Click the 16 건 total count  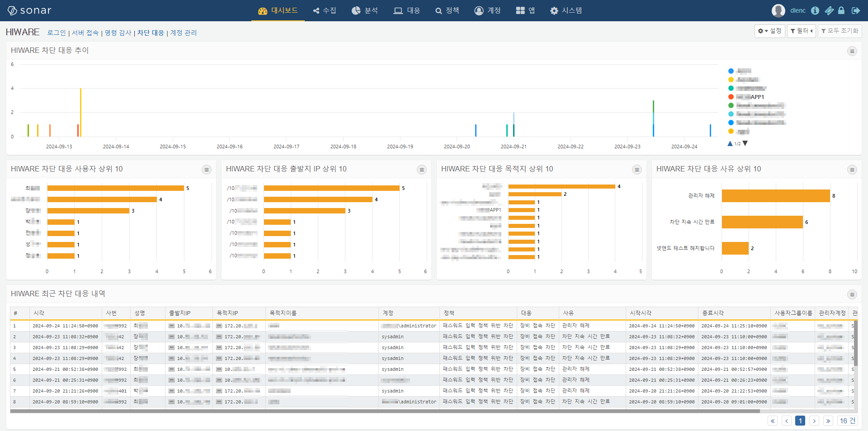tap(848, 421)
